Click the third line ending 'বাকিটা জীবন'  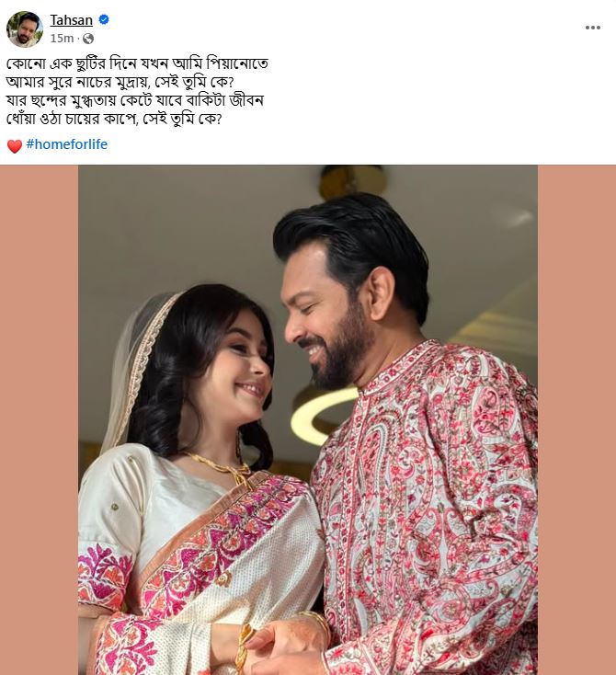(x=135, y=100)
